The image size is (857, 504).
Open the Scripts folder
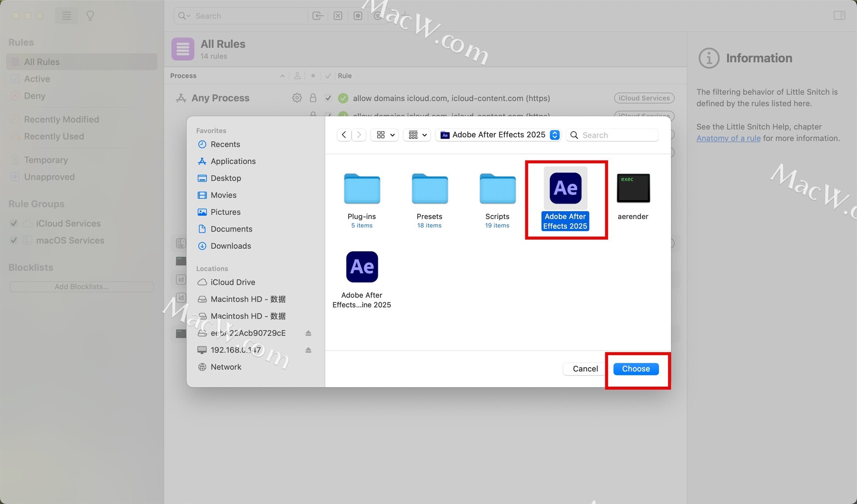(x=497, y=189)
